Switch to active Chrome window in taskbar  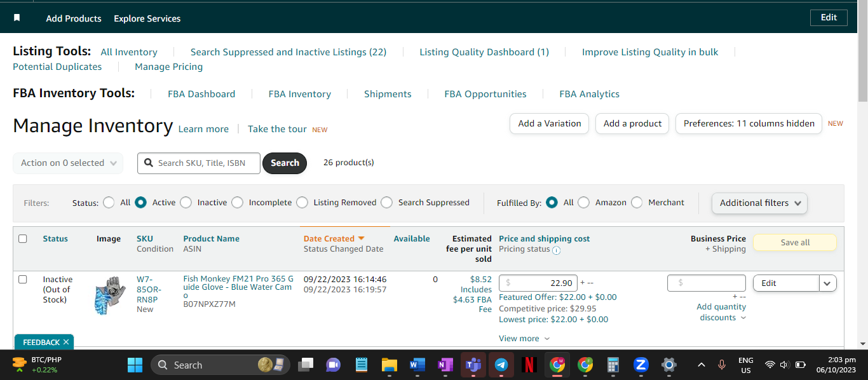(557, 365)
